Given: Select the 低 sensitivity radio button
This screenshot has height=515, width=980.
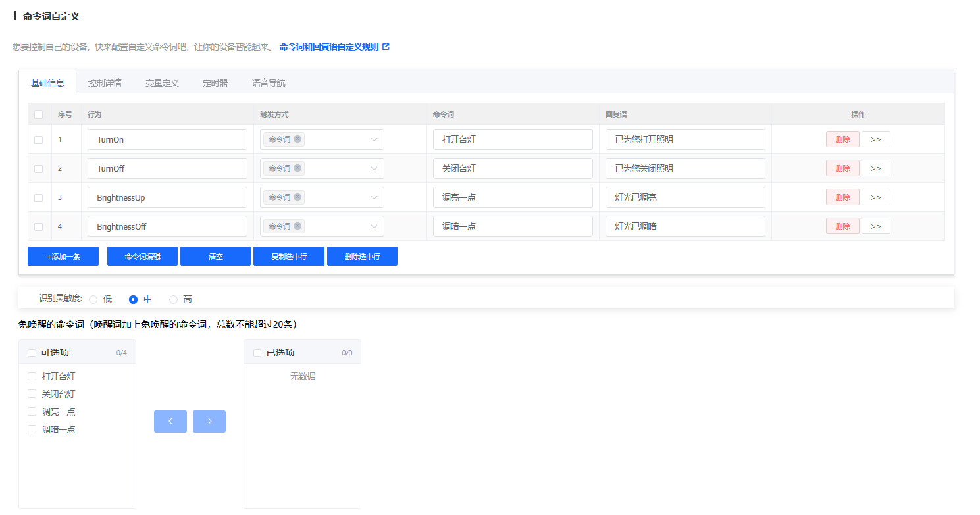Looking at the screenshot, I should pyautogui.click(x=93, y=299).
